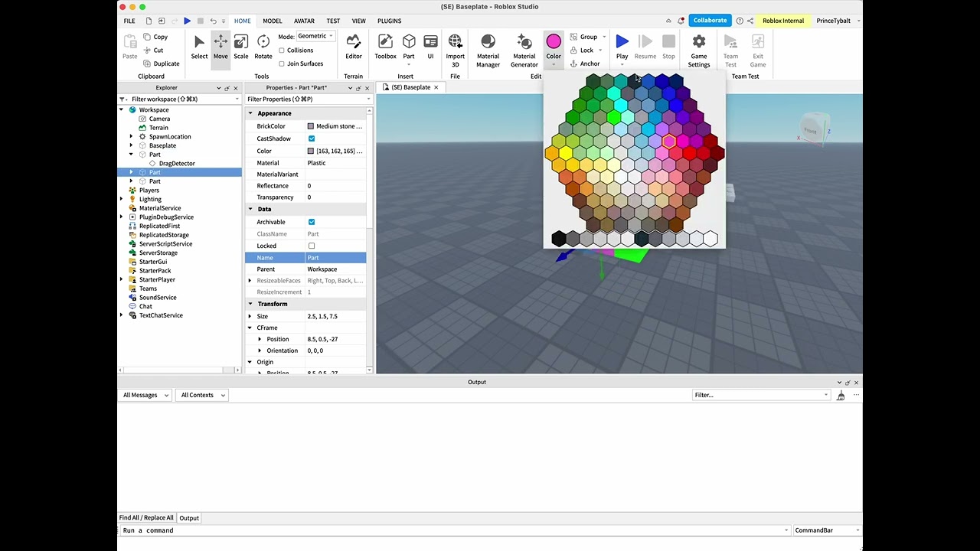Open the Terrain Editor

coord(354,47)
